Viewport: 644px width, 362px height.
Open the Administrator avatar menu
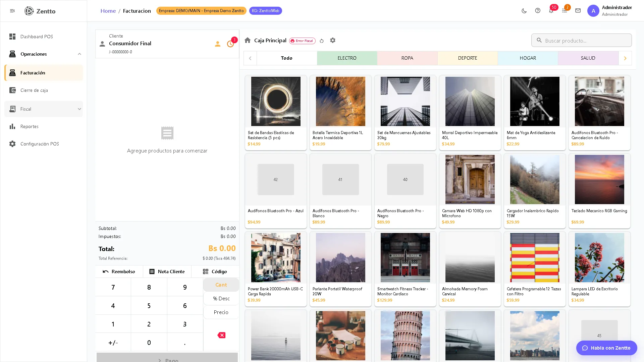tap(593, 11)
